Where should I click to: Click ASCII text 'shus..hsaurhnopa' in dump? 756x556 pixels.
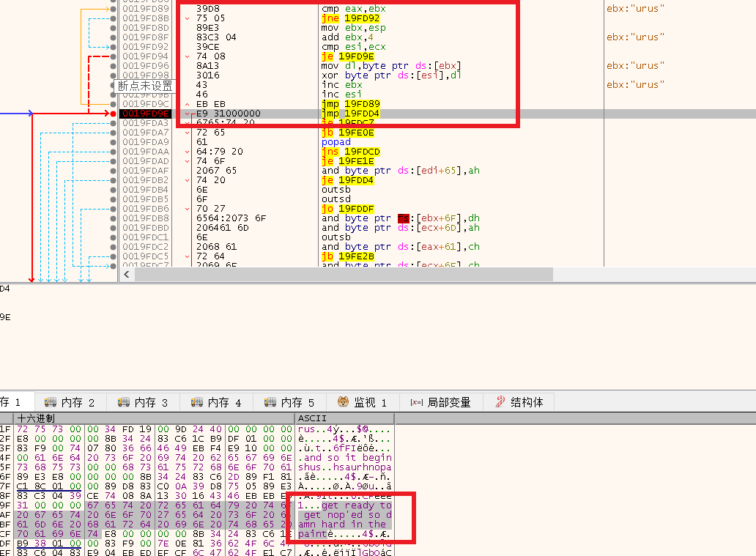coord(345,467)
